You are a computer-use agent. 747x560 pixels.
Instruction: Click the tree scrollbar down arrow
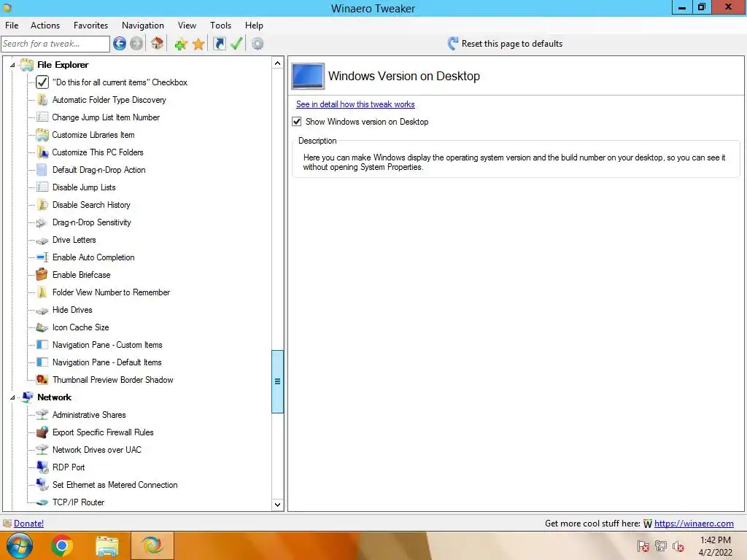[x=278, y=505]
